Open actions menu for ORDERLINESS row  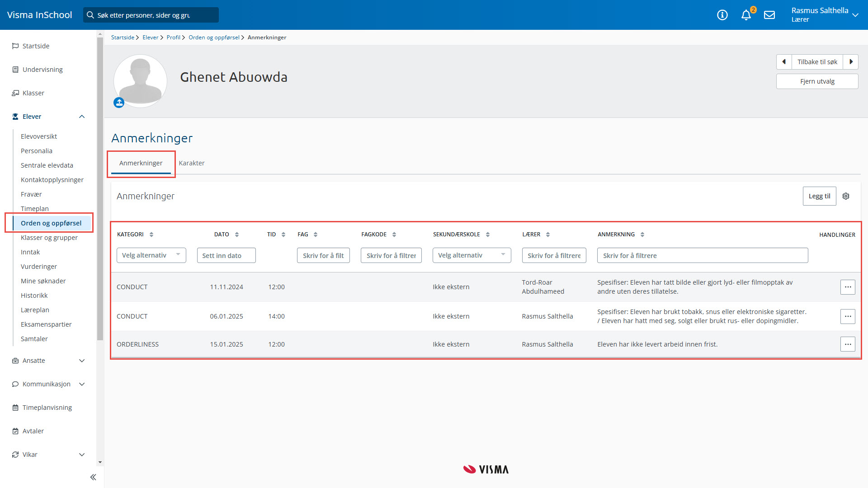click(848, 344)
